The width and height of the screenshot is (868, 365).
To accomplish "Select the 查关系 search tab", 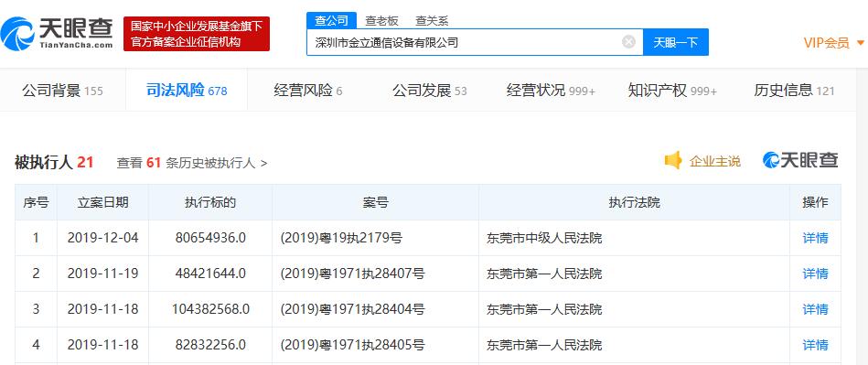I will (432, 21).
